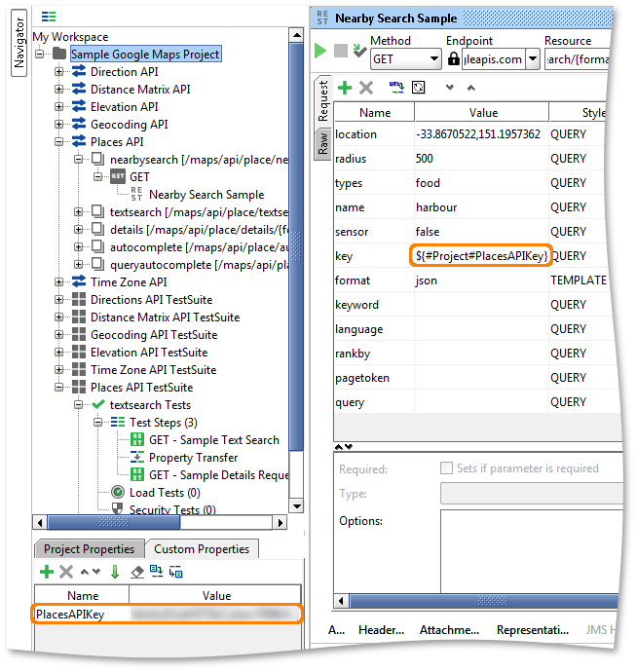This screenshot has height=672, width=636.
Task: Click the Name column header in parameters table
Action: pos(375,113)
